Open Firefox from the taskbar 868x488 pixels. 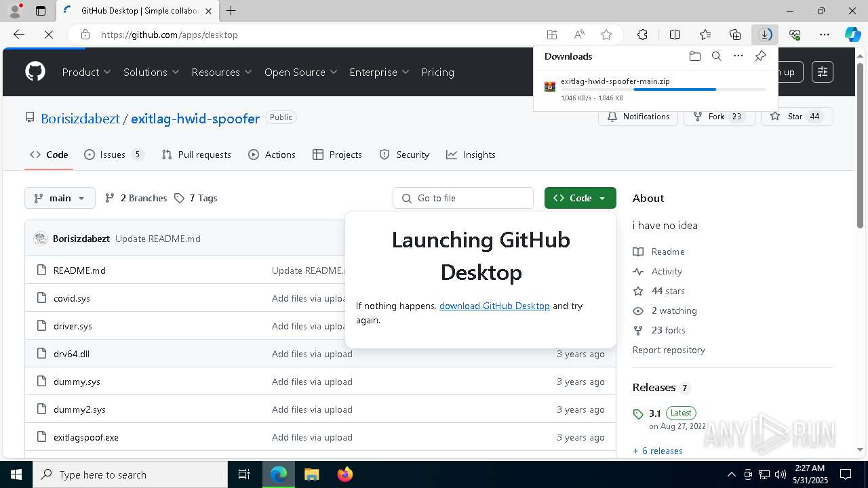pos(345,474)
